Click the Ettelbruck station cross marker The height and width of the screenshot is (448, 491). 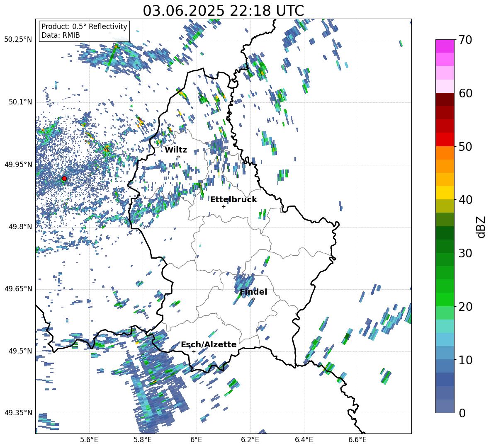[224, 206]
